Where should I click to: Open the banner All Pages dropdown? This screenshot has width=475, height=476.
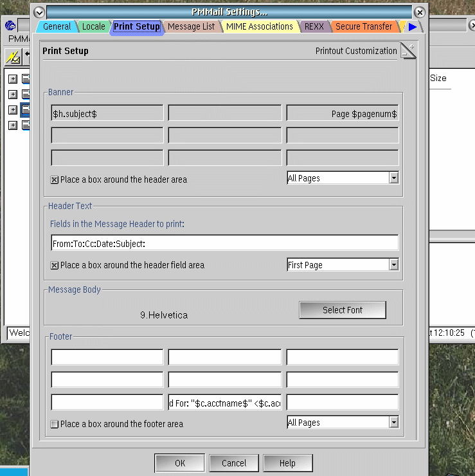click(x=394, y=178)
